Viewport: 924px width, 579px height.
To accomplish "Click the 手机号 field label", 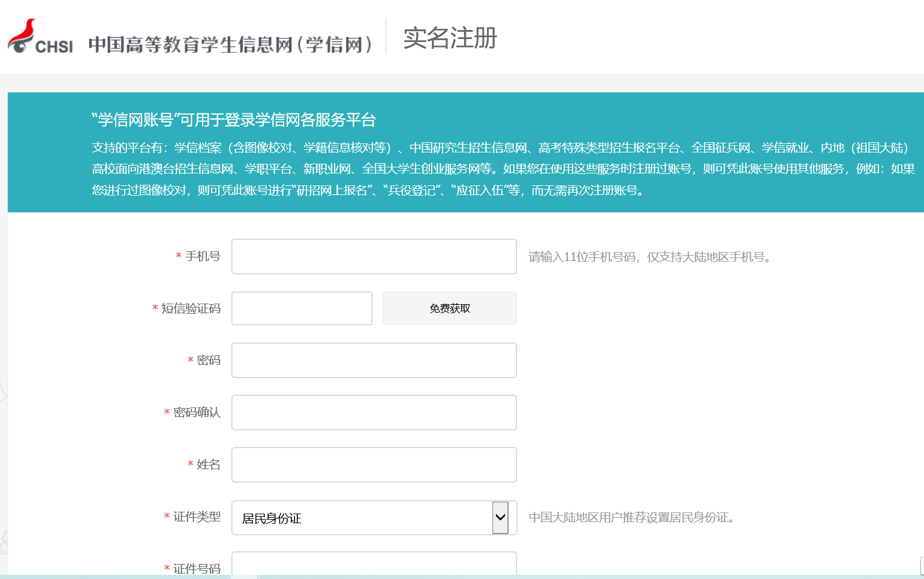I will click(202, 257).
